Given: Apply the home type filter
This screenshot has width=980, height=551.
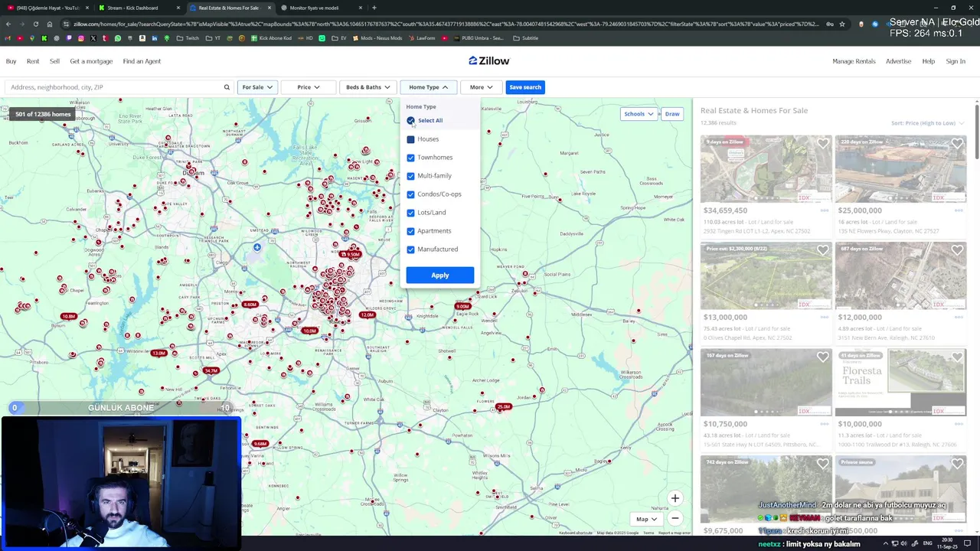Looking at the screenshot, I should (440, 275).
